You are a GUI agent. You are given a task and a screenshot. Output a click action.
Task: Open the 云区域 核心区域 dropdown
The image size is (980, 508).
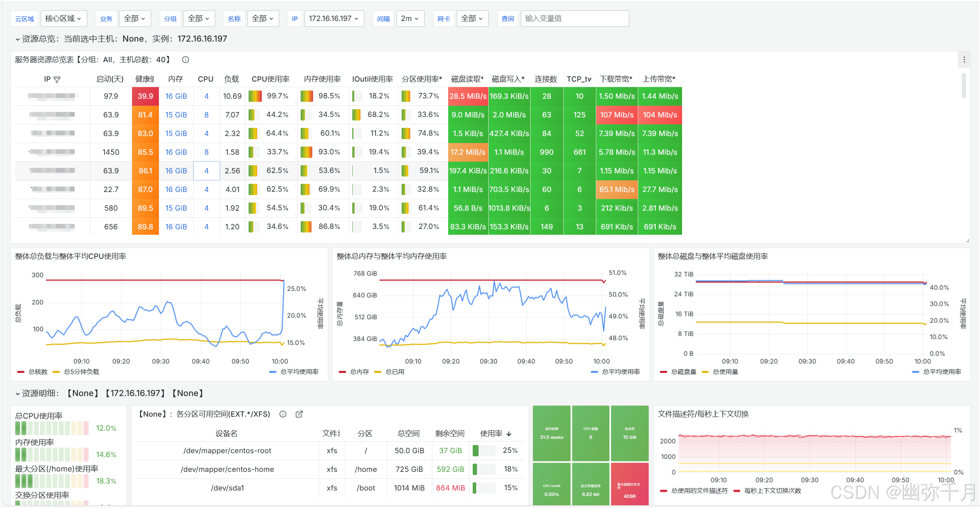coord(63,19)
